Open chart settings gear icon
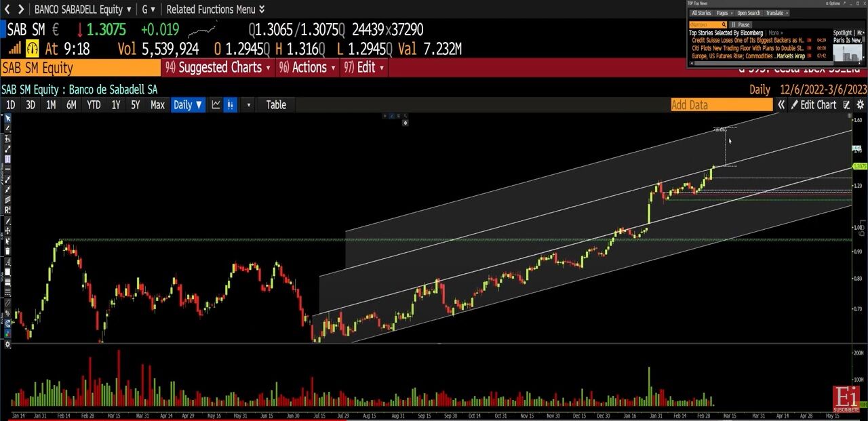The height and width of the screenshot is (421, 868). pyautogui.click(x=861, y=105)
